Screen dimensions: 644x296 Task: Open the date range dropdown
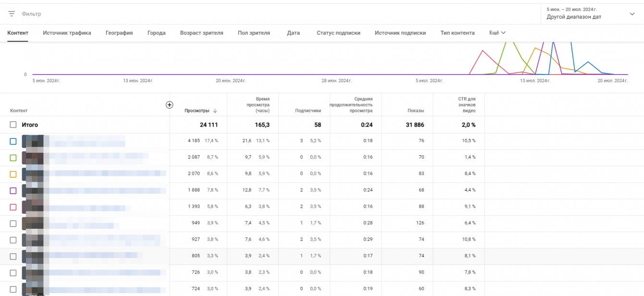click(x=590, y=14)
